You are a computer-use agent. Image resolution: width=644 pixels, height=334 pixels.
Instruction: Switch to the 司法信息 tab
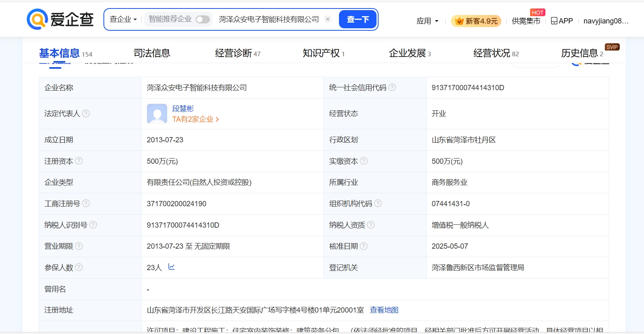(x=152, y=53)
